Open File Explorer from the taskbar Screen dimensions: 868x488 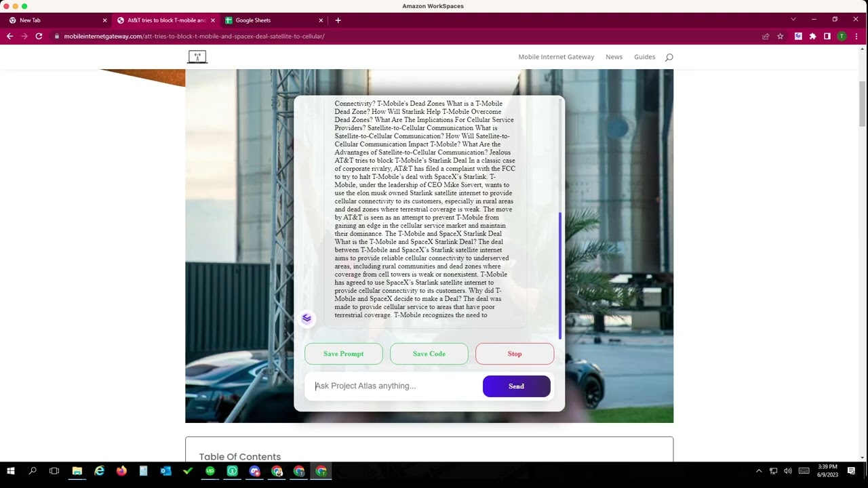tap(77, 471)
